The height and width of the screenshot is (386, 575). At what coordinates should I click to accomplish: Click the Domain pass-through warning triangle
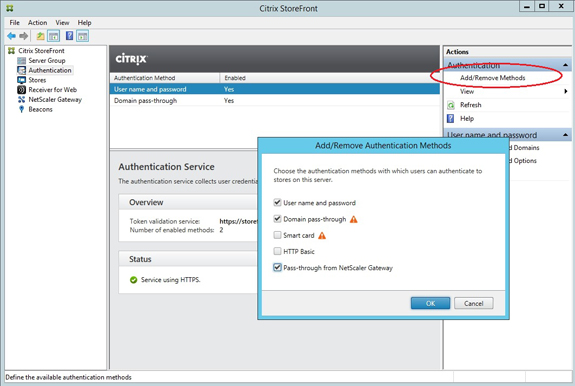pyautogui.click(x=354, y=219)
